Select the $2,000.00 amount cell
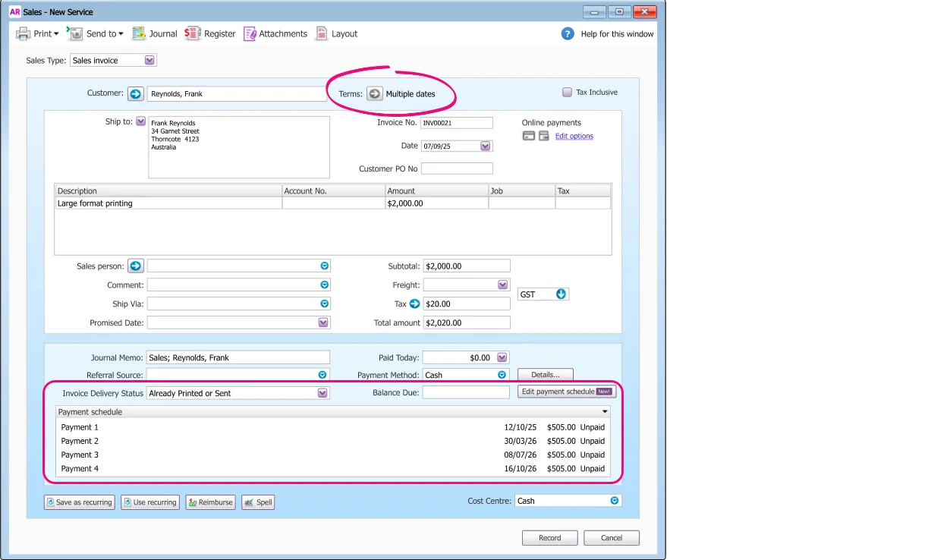This screenshot has height=560, width=950. 436,203
